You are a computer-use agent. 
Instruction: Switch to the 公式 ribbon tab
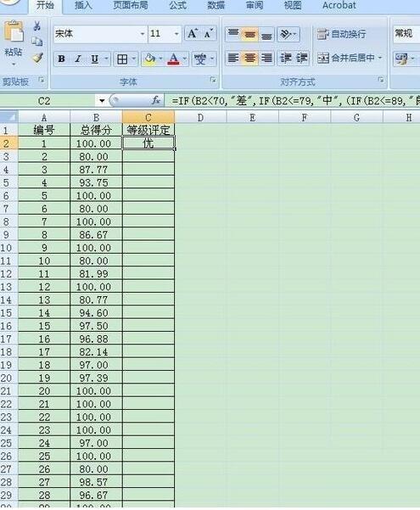[177, 5]
